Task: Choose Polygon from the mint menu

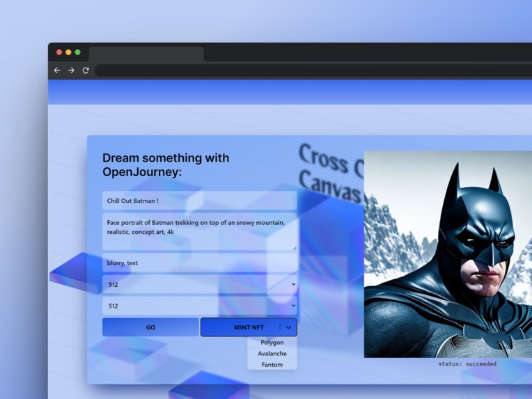Action: click(272, 343)
